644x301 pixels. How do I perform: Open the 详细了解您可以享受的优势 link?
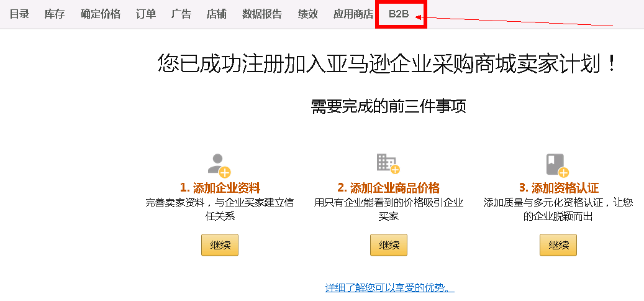(389, 287)
